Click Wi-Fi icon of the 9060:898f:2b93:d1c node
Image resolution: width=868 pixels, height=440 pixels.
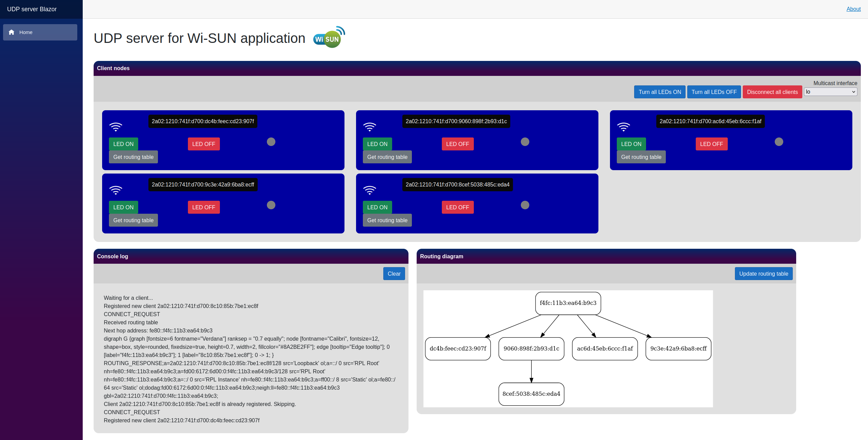(370, 127)
